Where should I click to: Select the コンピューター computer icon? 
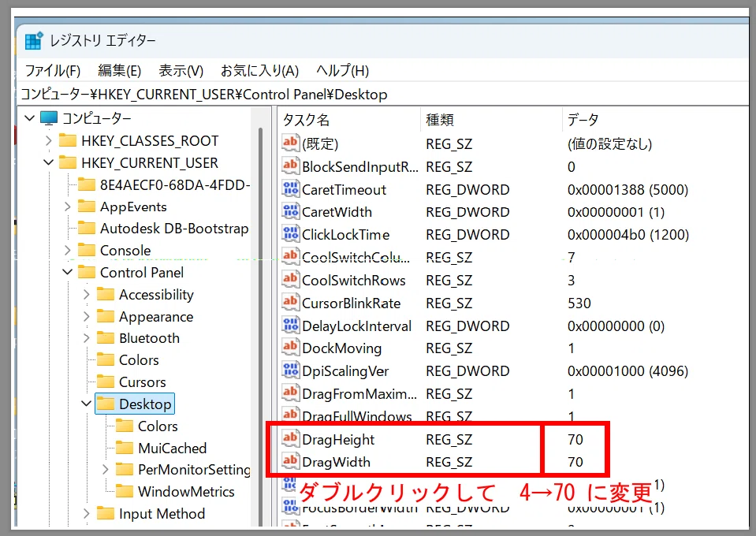tap(49, 118)
